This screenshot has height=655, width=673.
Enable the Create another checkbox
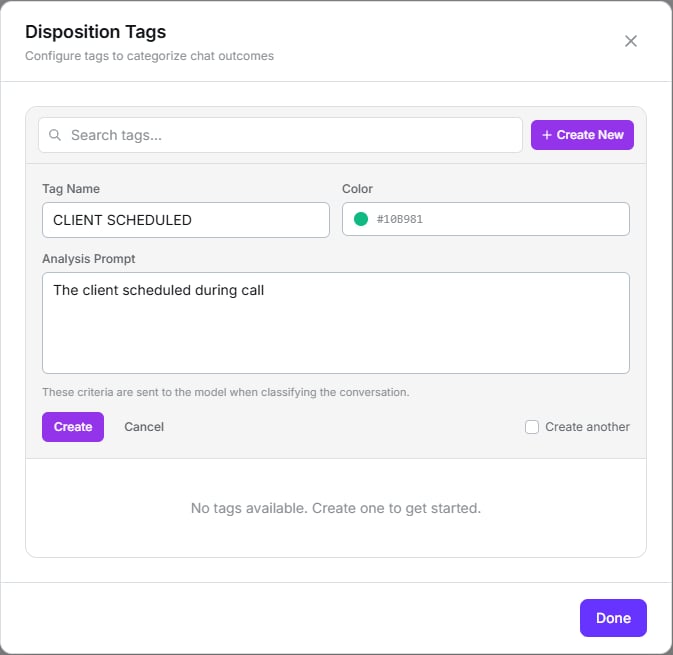point(532,427)
